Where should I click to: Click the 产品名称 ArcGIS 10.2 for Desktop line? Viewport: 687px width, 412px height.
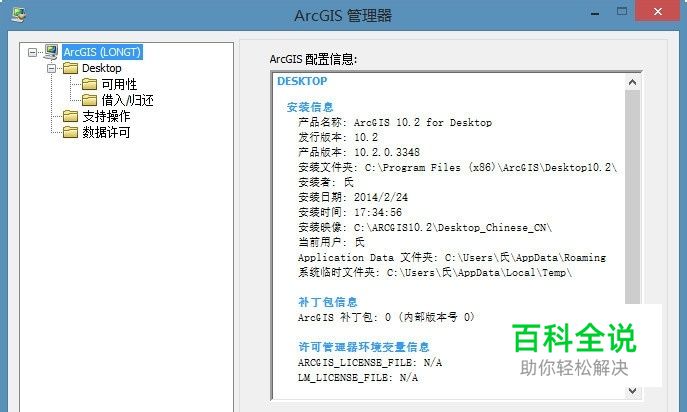395,122
